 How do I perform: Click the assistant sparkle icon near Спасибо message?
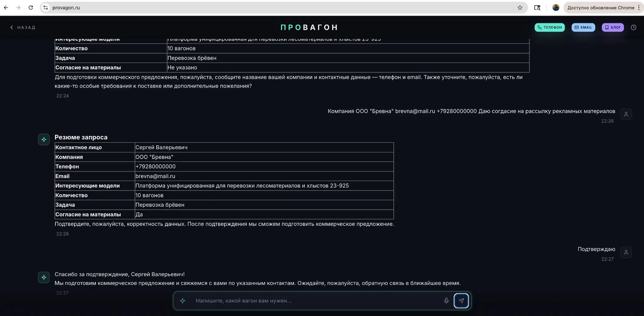click(44, 277)
